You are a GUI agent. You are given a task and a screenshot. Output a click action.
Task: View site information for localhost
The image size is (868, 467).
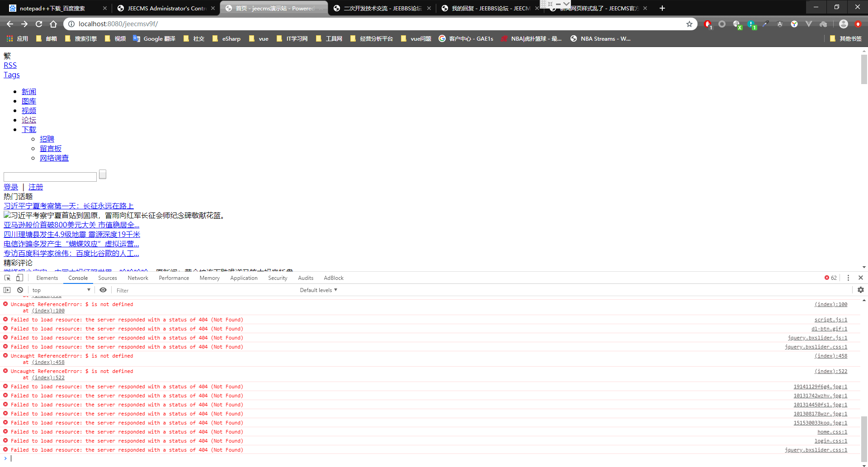71,24
